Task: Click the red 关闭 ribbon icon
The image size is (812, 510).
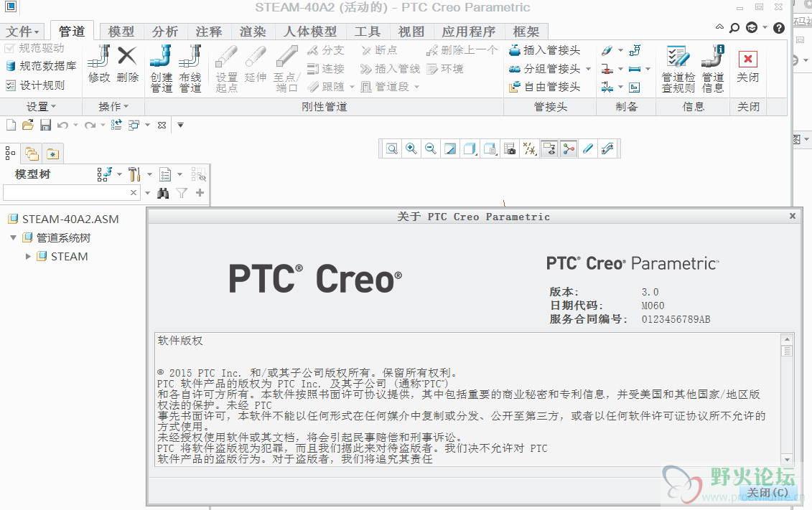Action: pyautogui.click(x=748, y=59)
